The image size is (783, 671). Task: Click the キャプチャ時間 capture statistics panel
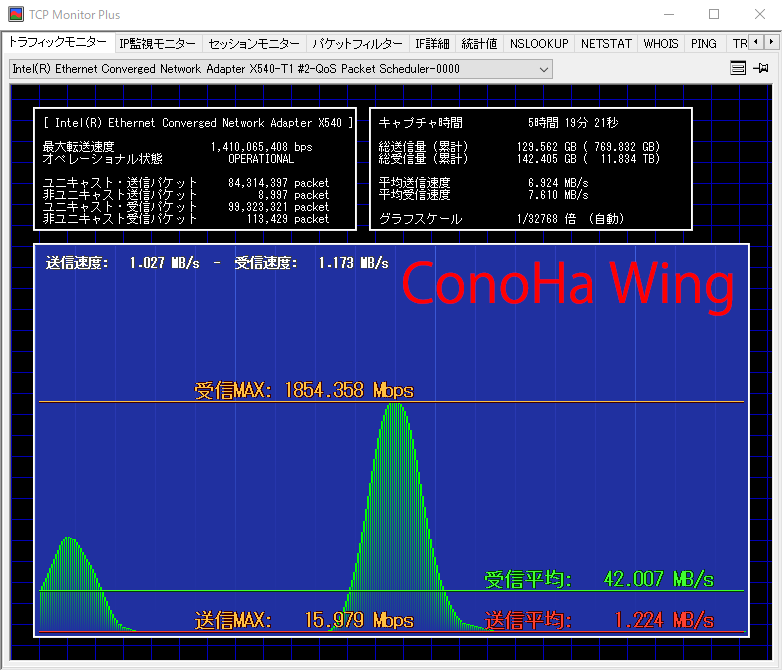pyautogui.click(x=531, y=170)
